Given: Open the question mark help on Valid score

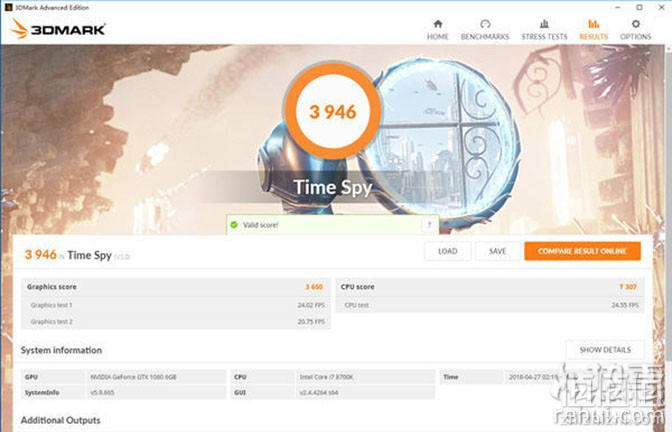Looking at the screenshot, I should pyautogui.click(x=429, y=225).
